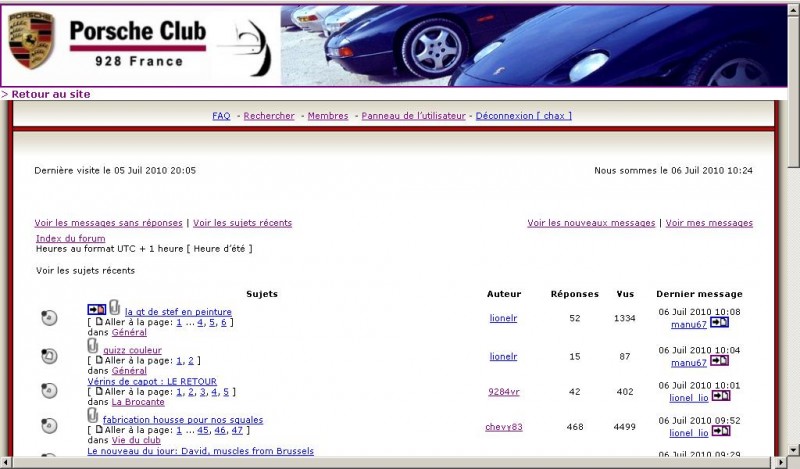Image resolution: width=800 pixels, height=469 pixels.
Task: Click Déconnexion [ chax ]
Action: pos(523,116)
